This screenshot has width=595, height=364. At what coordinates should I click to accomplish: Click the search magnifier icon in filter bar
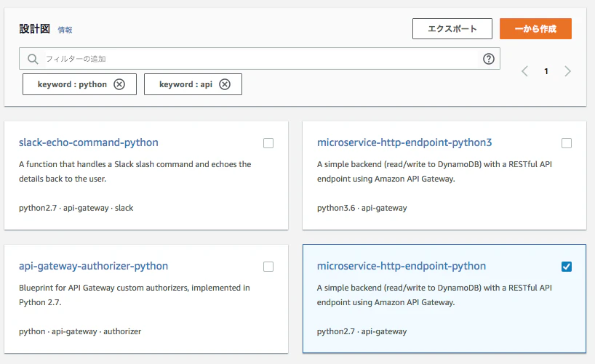(x=33, y=59)
